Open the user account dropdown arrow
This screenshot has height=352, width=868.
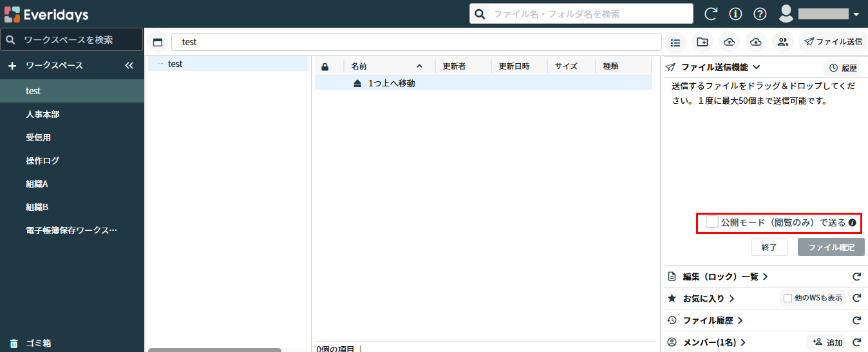click(856, 14)
